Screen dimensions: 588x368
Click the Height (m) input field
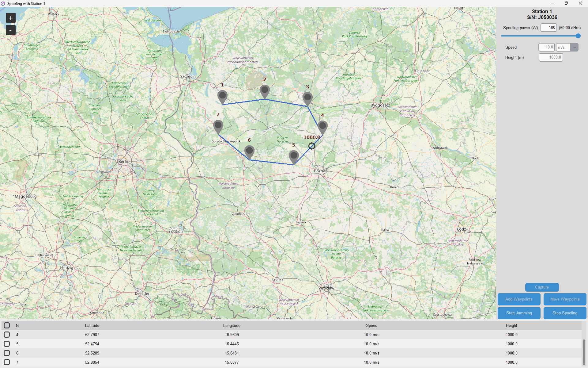tap(551, 57)
